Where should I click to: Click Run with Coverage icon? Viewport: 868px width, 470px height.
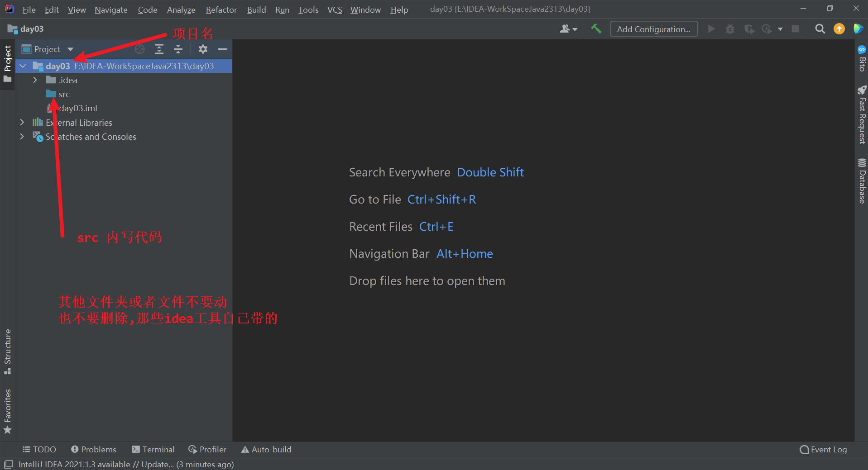pos(749,29)
